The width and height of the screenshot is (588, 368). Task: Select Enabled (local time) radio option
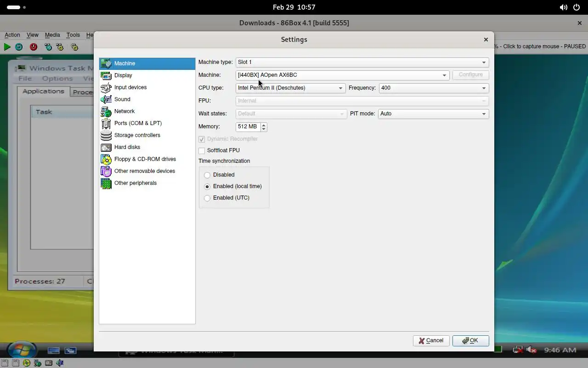tap(207, 186)
